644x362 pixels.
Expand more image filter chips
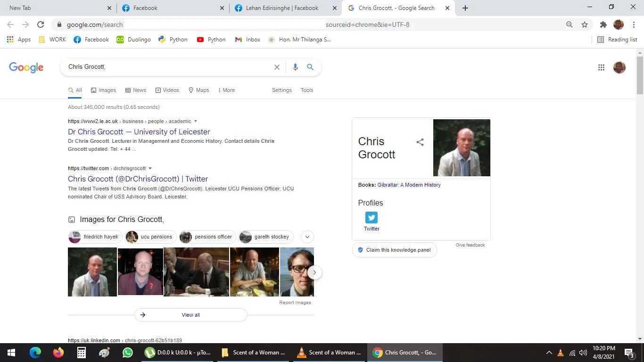click(307, 237)
